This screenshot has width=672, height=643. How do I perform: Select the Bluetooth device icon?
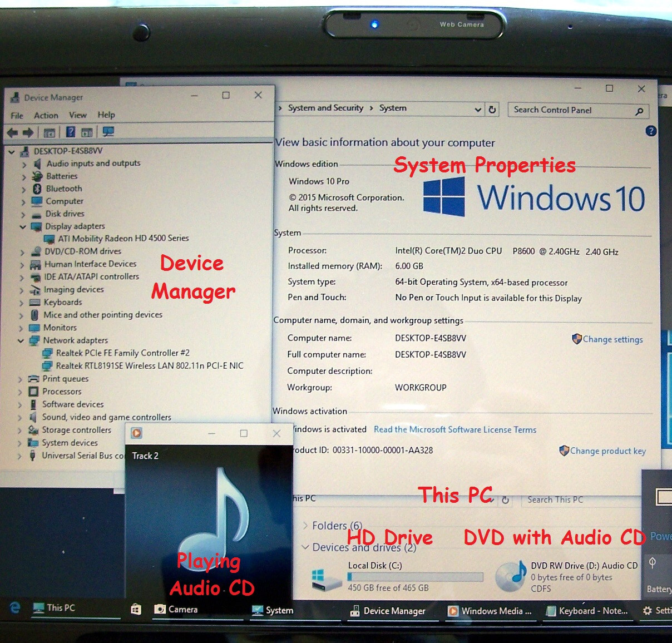(37, 189)
